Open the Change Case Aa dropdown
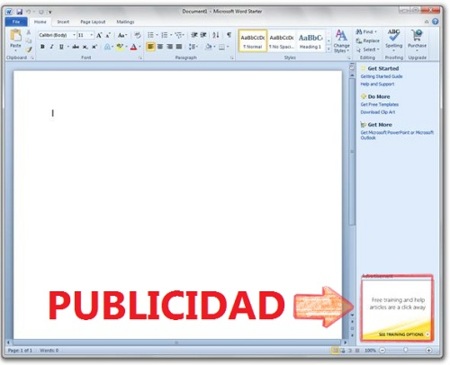450x365 pixels. (122, 35)
